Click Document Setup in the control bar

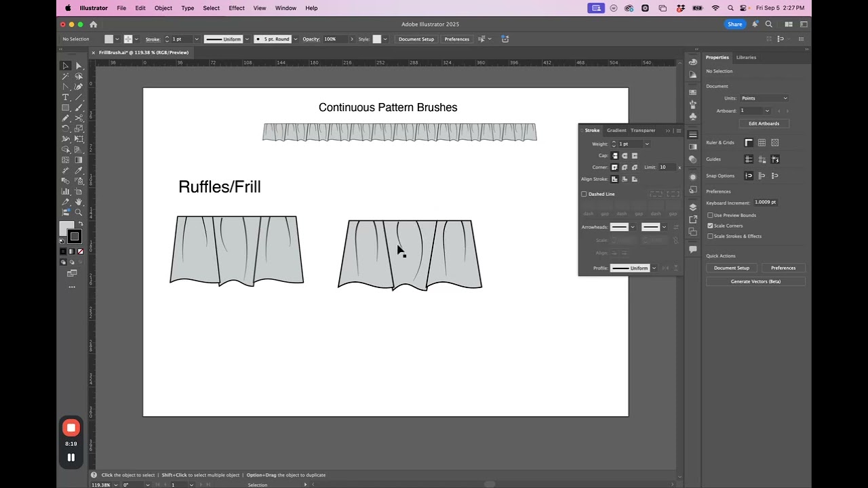pos(416,39)
